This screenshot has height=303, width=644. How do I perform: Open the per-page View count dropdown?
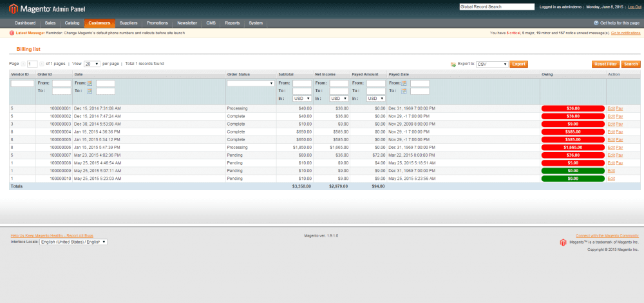pos(92,64)
